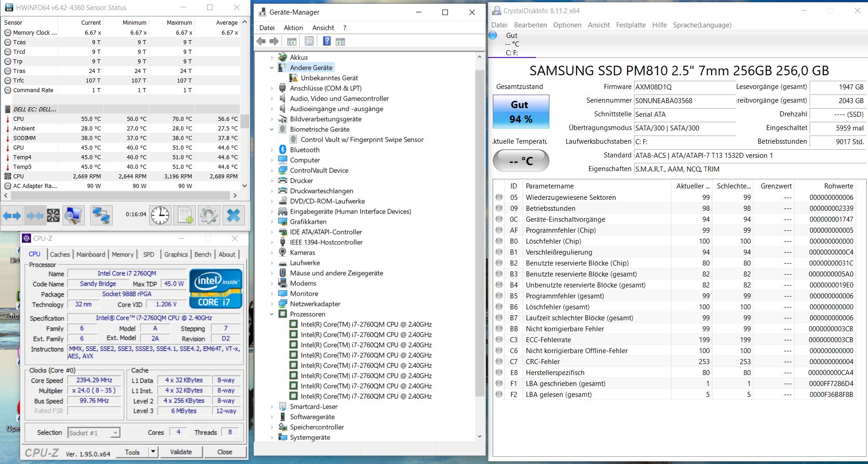The height and width of the screenshot is (464, 868).
Task: Click the Bluetooth category icon
Action: [282, 150]
